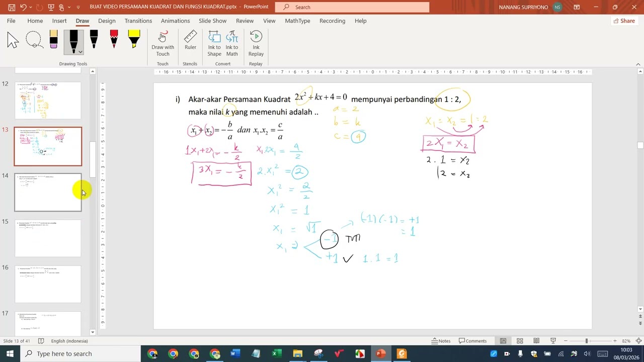Click the 'Slide 13 of 41' indicator
Screen dimensions: 644x362
17,341
